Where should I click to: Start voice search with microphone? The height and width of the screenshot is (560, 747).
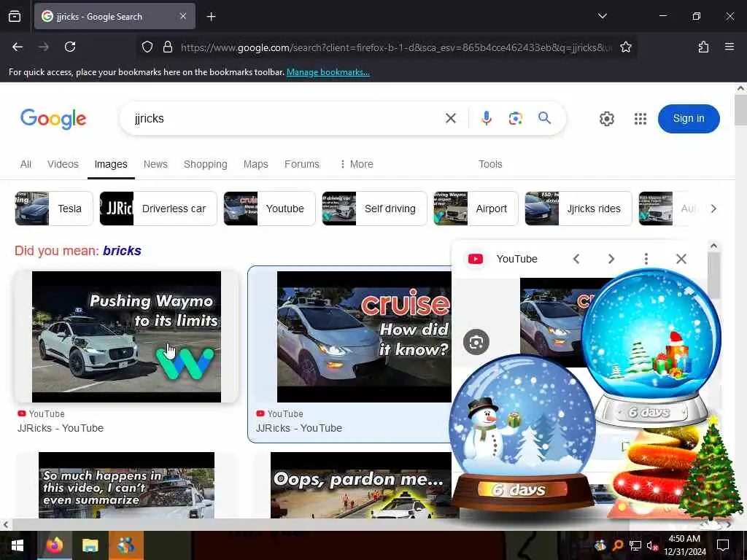click(x=486, y=118)
